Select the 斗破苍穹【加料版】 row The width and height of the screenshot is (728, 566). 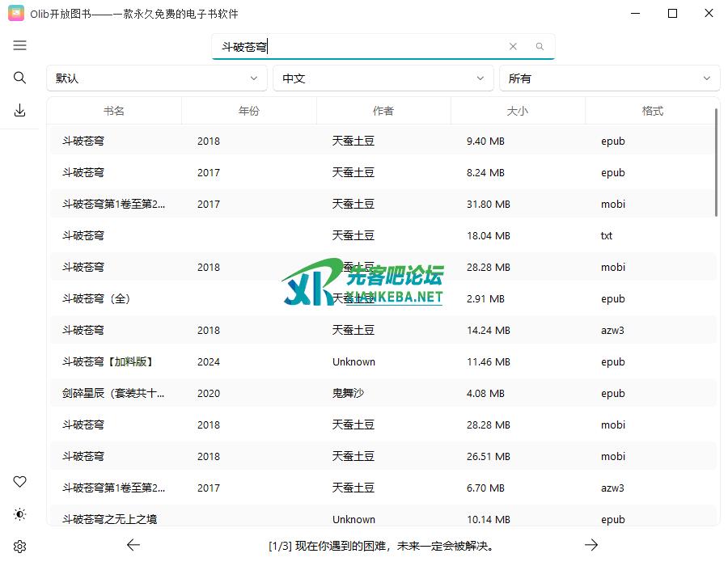point(108,361)
